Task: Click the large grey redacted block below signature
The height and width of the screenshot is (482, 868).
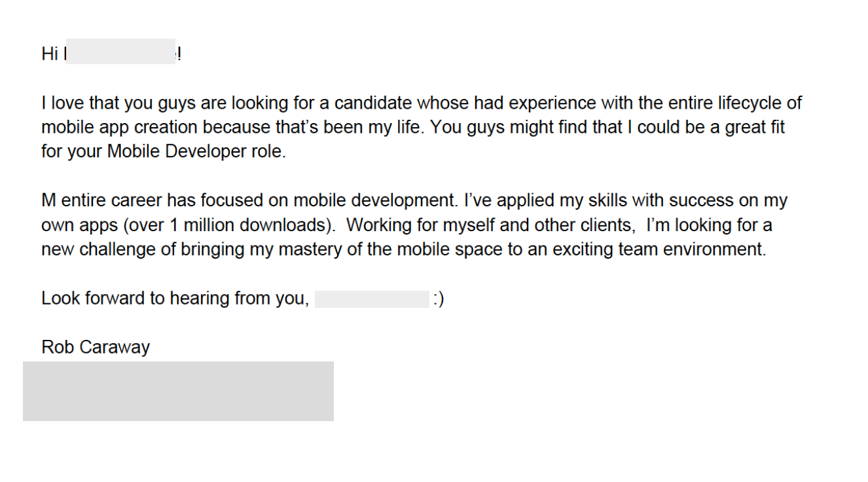Action: click(178, 391)
